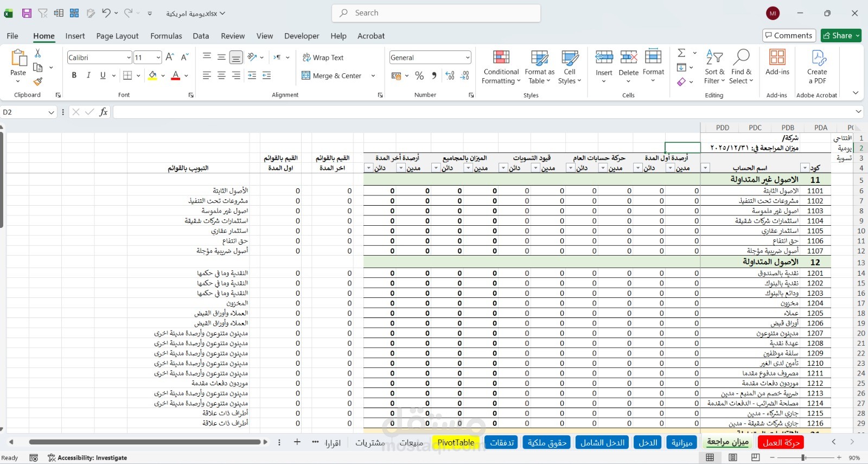Viewport: 868px width, 464px height.
Task: Open Sort & Filter tool
Action: point(714,67)
